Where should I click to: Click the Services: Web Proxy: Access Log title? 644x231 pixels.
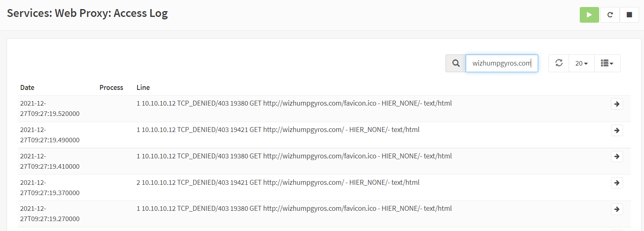click(87, 13)
